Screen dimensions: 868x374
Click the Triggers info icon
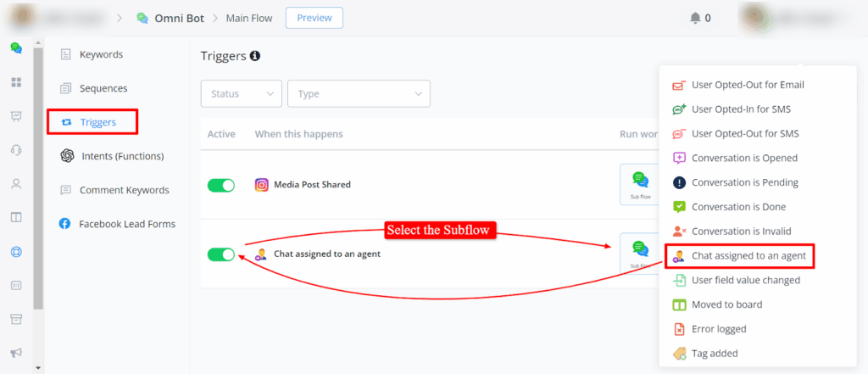[x=254, y=56]
